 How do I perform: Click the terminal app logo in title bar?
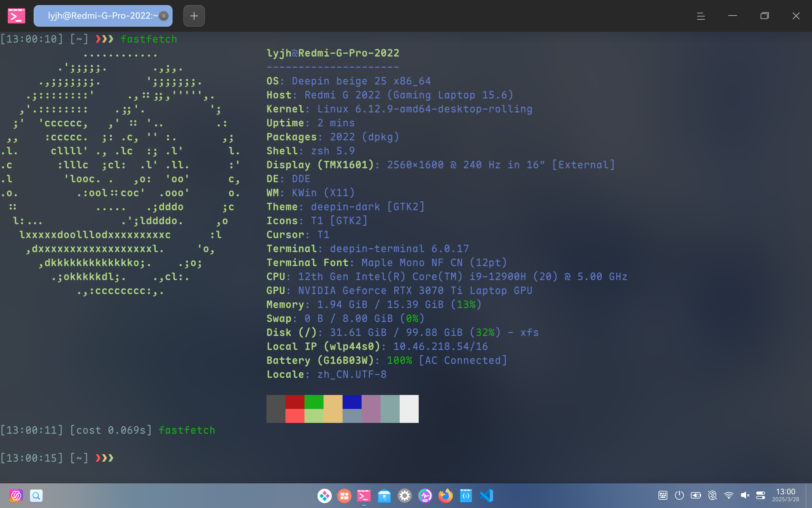(x=16, y=16)
